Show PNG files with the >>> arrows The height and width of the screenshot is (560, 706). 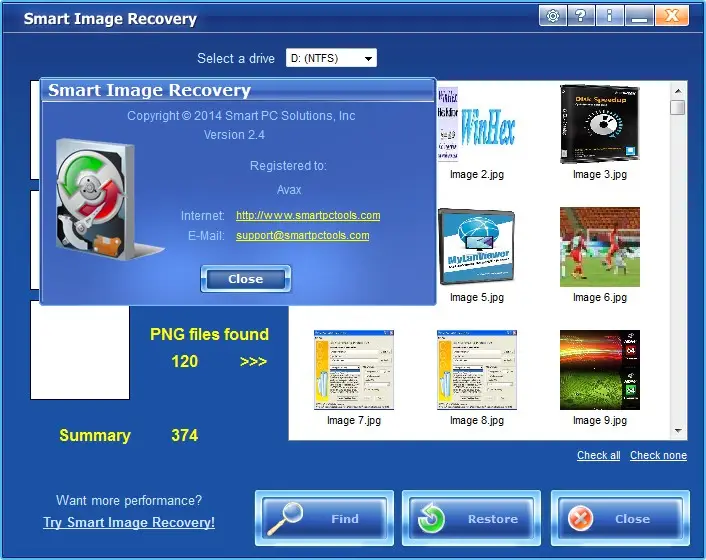click(x=253, y=361)
